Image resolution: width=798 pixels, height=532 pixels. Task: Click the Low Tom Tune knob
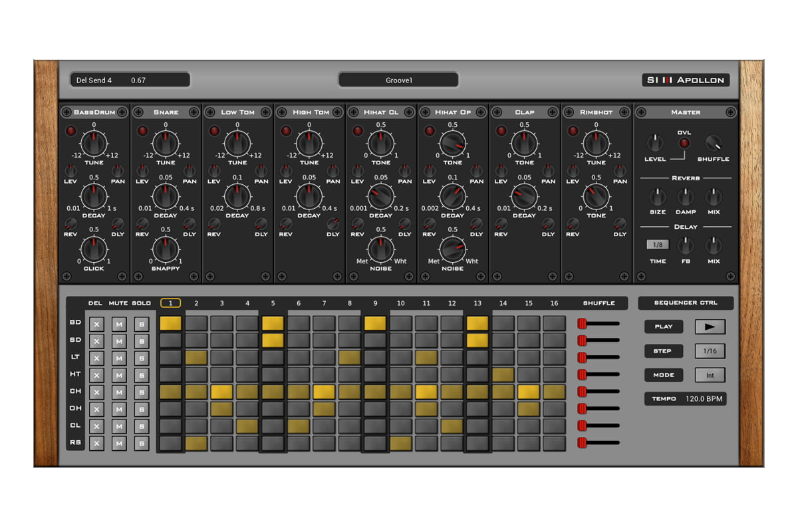point(237,143)
